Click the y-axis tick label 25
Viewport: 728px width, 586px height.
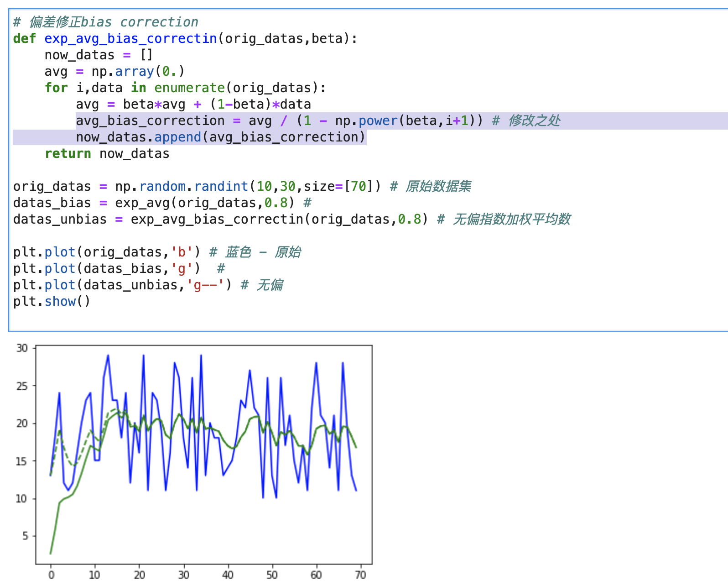coord(22,386)
